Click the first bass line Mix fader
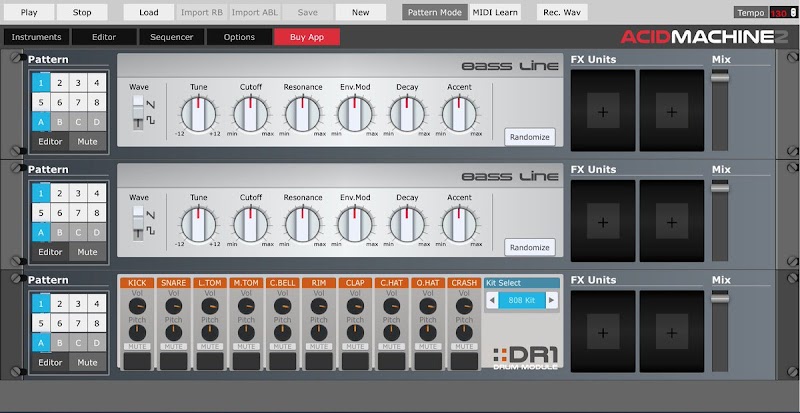 point(720,78)
